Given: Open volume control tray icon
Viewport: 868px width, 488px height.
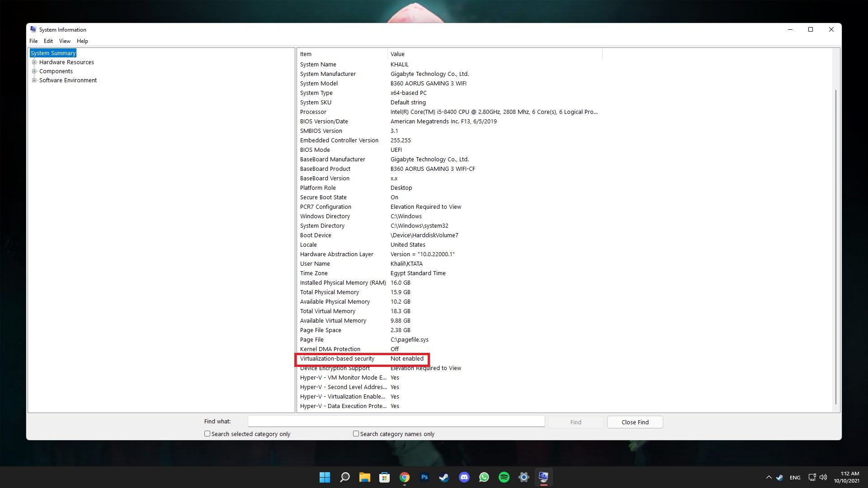Looking at the screenshot, I should 823,477.
